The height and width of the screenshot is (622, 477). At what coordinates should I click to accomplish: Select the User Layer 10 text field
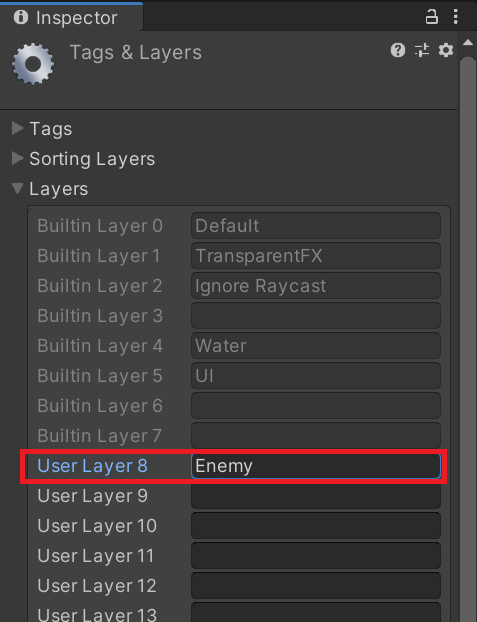tap(316, 526)
